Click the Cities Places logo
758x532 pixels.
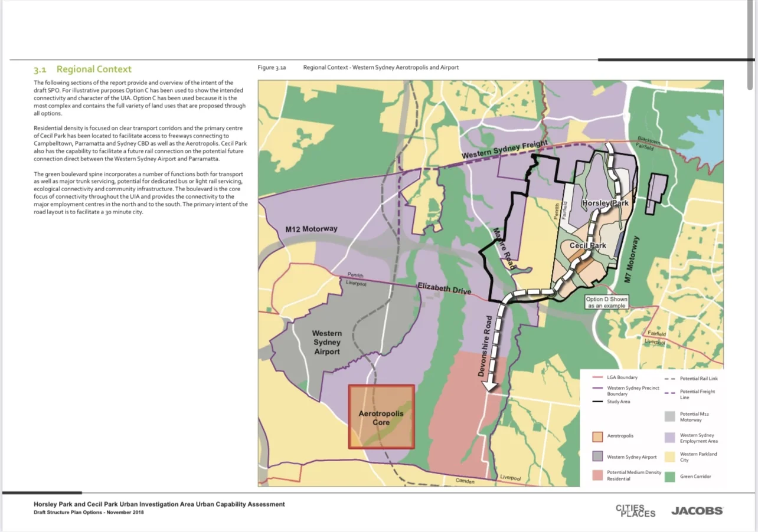[635, 511]
